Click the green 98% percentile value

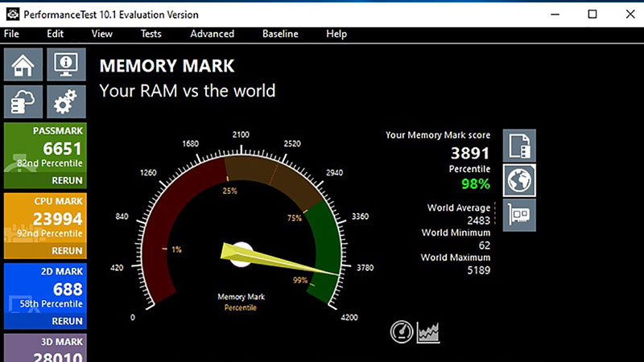476,184
